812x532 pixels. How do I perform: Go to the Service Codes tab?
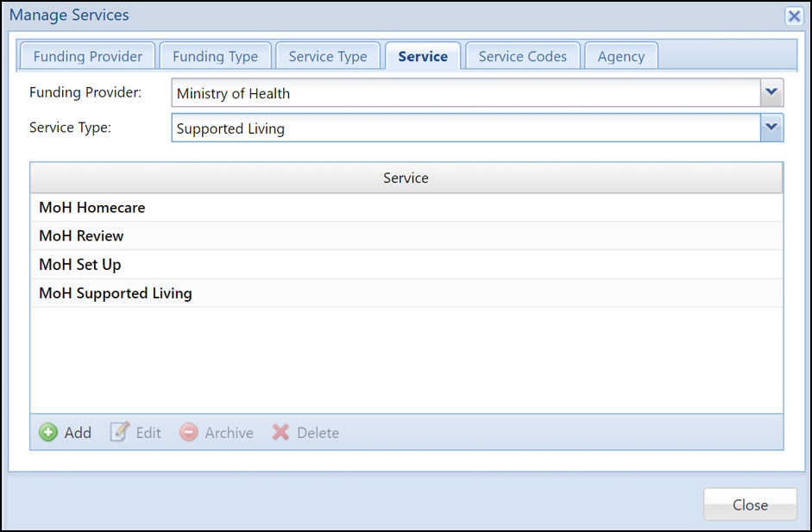[523, 56]
